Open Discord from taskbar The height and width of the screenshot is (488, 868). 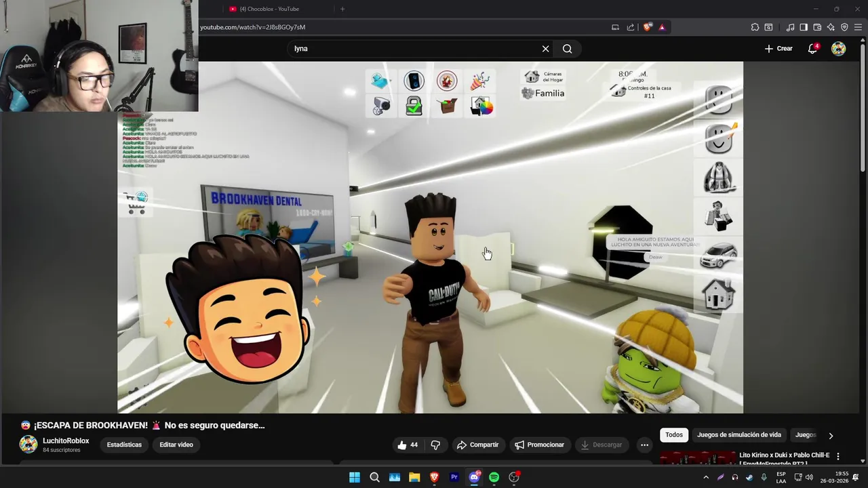(x=474, y=477)
